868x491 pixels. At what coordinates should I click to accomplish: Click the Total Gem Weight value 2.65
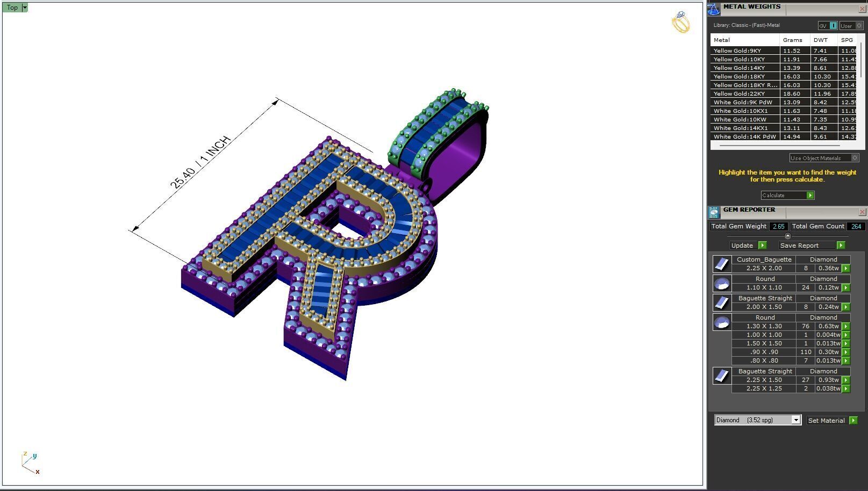[x=778, y=226]
